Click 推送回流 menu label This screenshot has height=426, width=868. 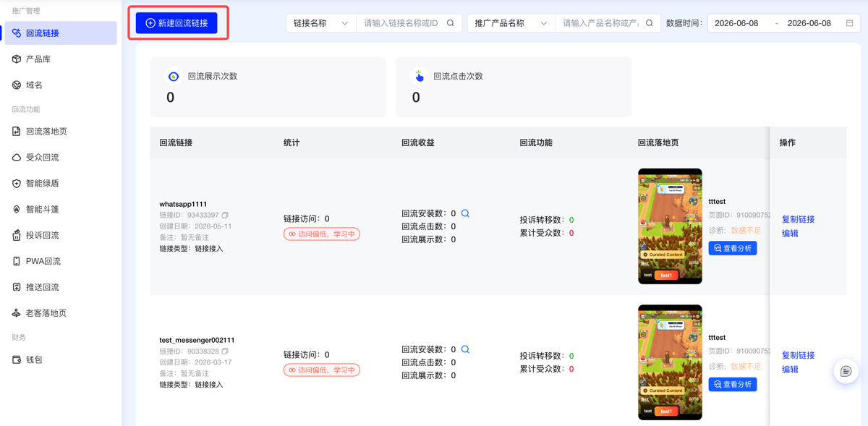[43, 288]
